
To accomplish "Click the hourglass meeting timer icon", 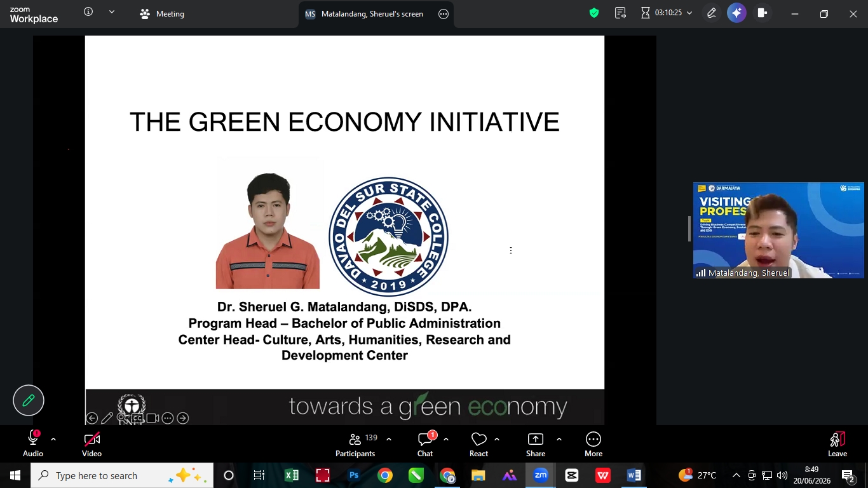I will tap(646, 13).
